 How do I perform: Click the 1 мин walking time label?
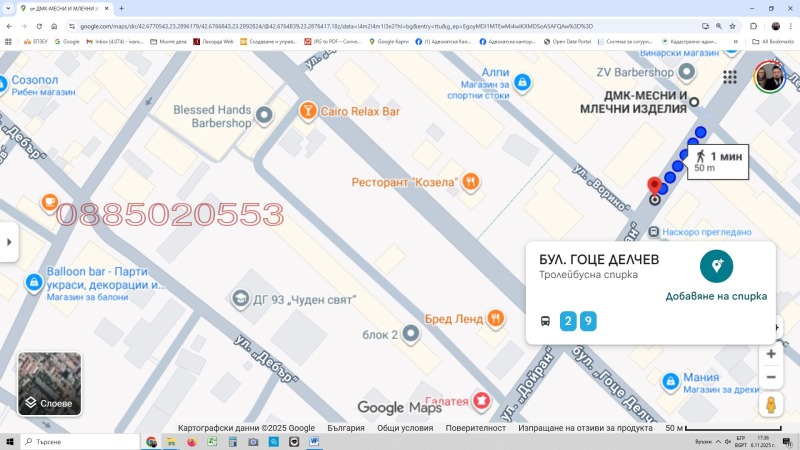click(x=718, y=161)
